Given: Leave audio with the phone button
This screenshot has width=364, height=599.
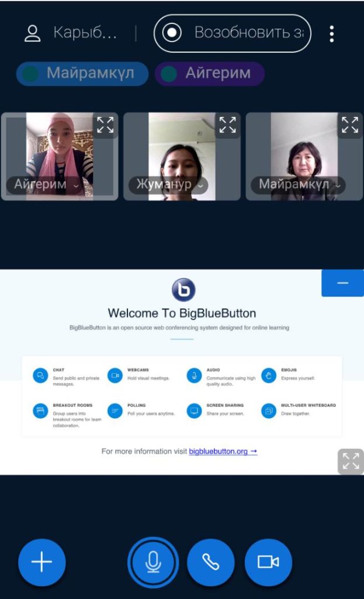Looking at the screenshot, I should coord(210,562).
